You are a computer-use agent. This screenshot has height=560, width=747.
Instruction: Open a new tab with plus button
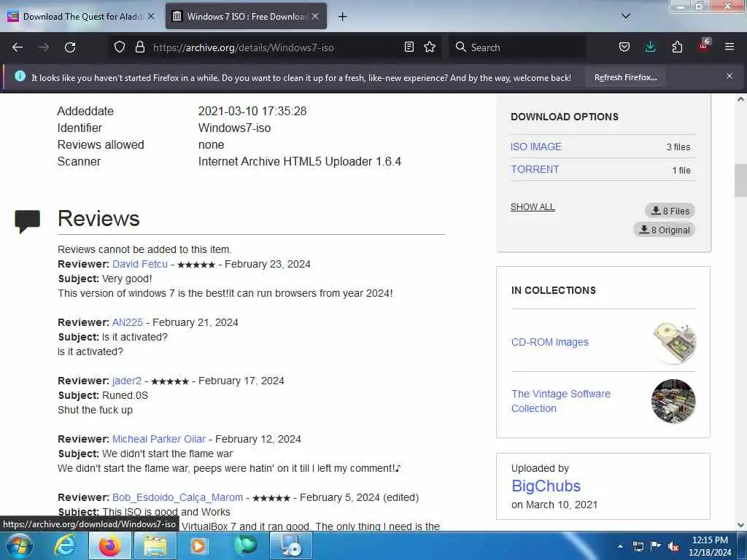click(x=342, y=17)
